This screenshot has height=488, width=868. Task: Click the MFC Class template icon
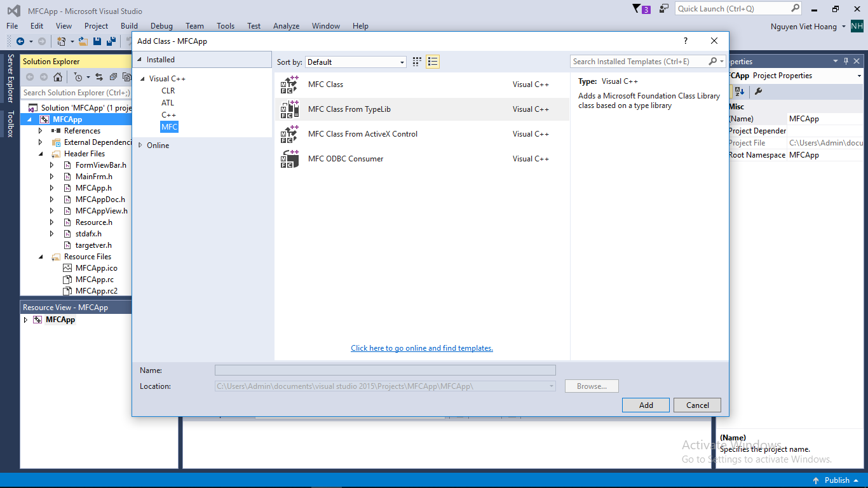click(290, 85)
